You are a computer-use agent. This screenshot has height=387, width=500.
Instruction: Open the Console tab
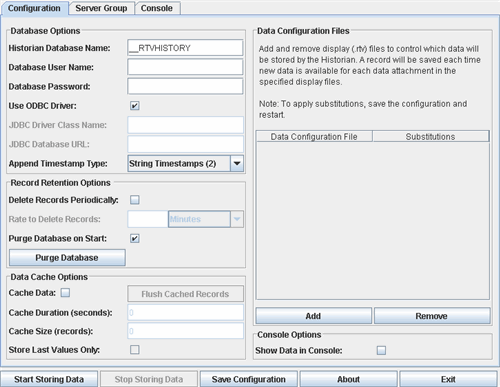click(157, 8)
